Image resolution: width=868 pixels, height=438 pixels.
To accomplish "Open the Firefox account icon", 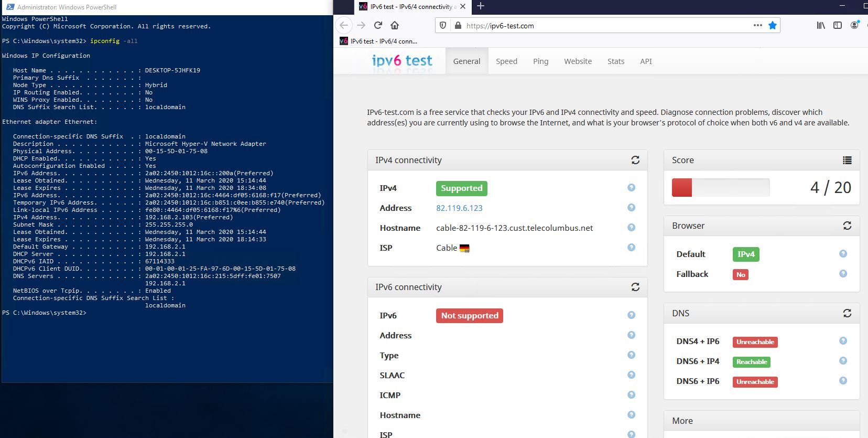I will click(854, 25).
